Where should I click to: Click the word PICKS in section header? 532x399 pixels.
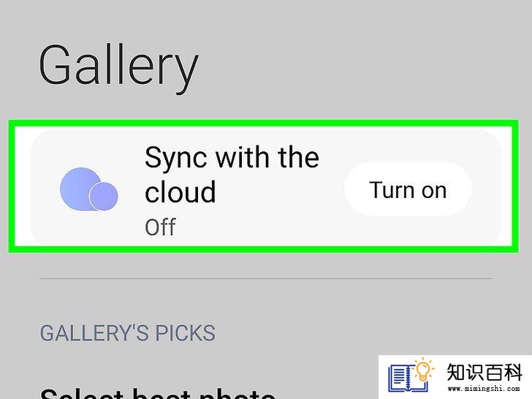click(x=186, y=332)
